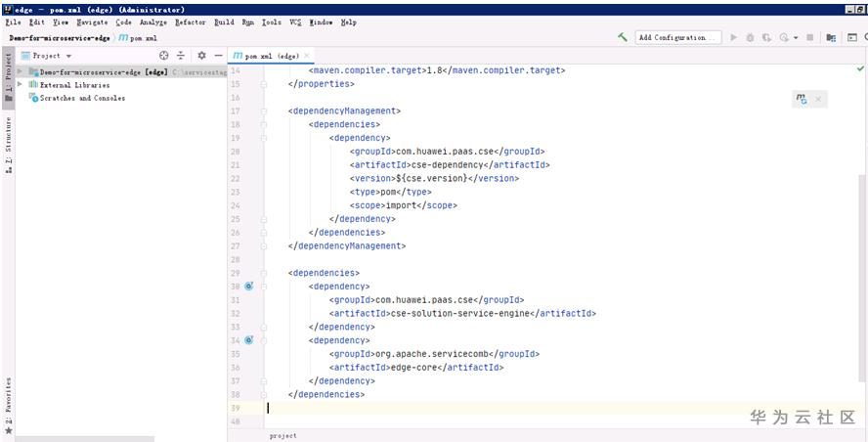The height and width of the screenshot is (442, 868).
Task: Click the cse-dependency artifactId text
Action: click(x=448, y=164)
